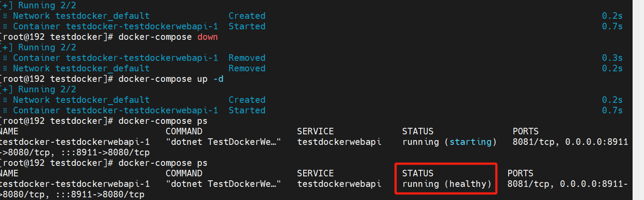The width and height of the screenshot is (644, 200).
Task: Click "testdockerwebapi" service name in healthy row
Action: (339, 184)
